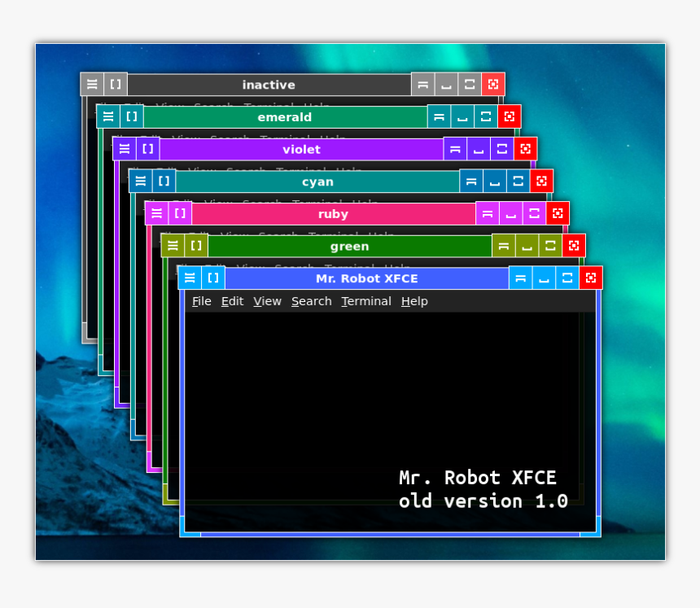Open window menu icon of the green window

coord(173,245)
